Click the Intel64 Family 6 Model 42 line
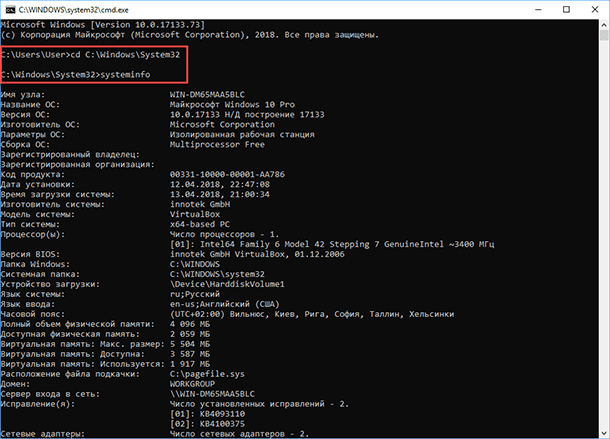 click(x=332, y=244)
